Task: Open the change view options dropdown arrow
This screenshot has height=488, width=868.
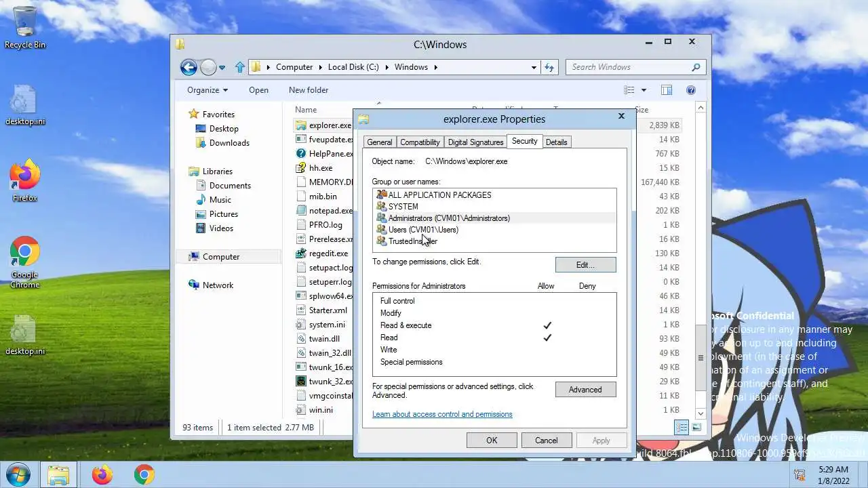Action: (x=644, y=90)
